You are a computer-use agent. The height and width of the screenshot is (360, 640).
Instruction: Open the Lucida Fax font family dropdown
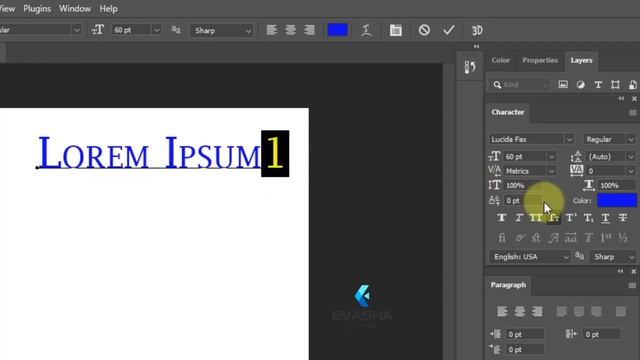pyautogui.click(x=569, y=140)
